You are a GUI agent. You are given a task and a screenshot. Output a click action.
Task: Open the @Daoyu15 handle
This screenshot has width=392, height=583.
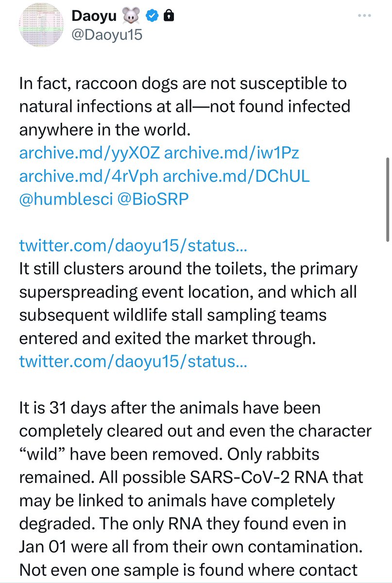(107, 35)
